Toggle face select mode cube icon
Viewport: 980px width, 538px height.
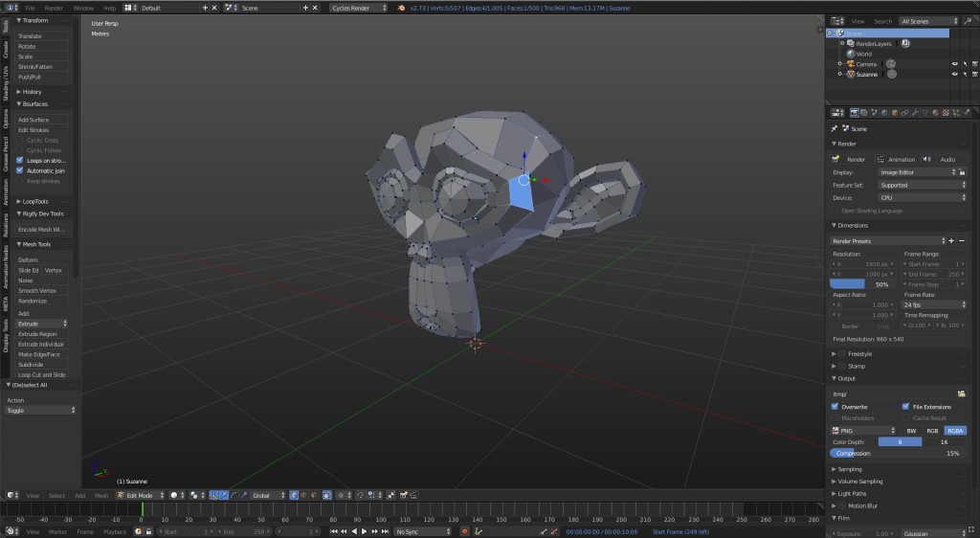[x=313, y=495]
